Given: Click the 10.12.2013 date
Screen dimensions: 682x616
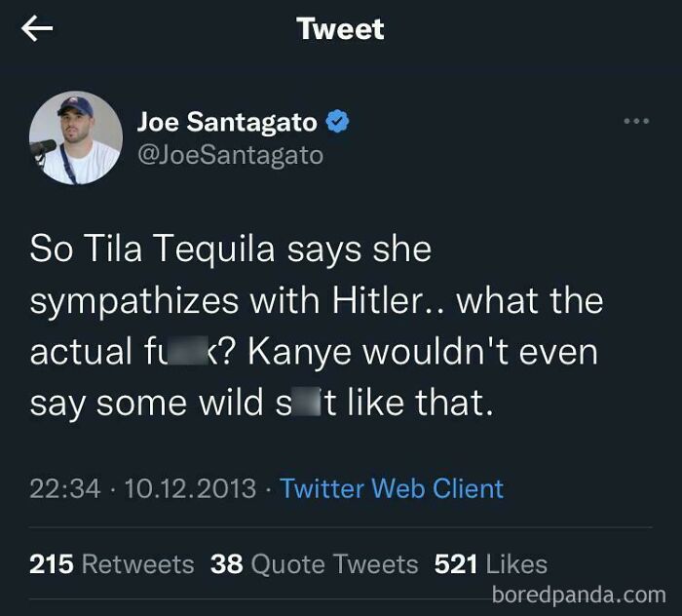Looking at the screenshot, I should click(190, 488).
